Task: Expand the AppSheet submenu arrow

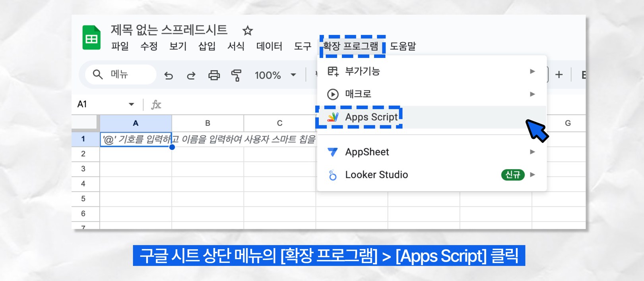Action: coord(532,152)
